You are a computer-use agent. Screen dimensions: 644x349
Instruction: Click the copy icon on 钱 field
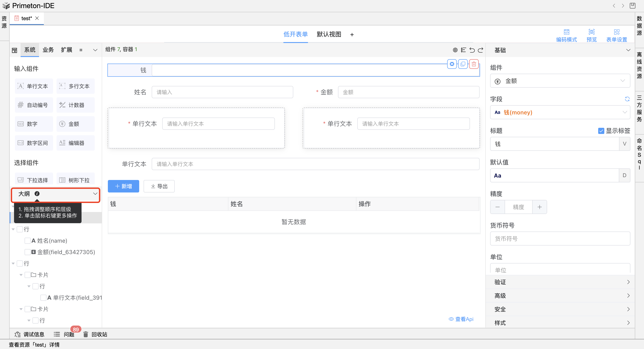463,64
